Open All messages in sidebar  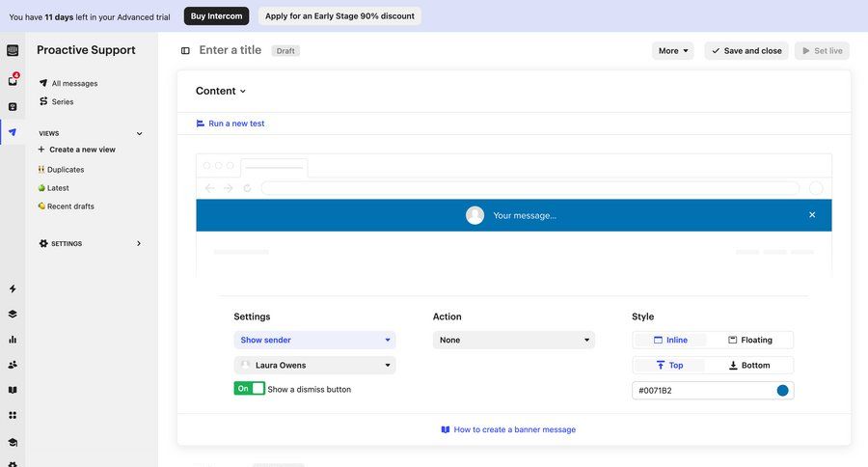coord(74,83)
